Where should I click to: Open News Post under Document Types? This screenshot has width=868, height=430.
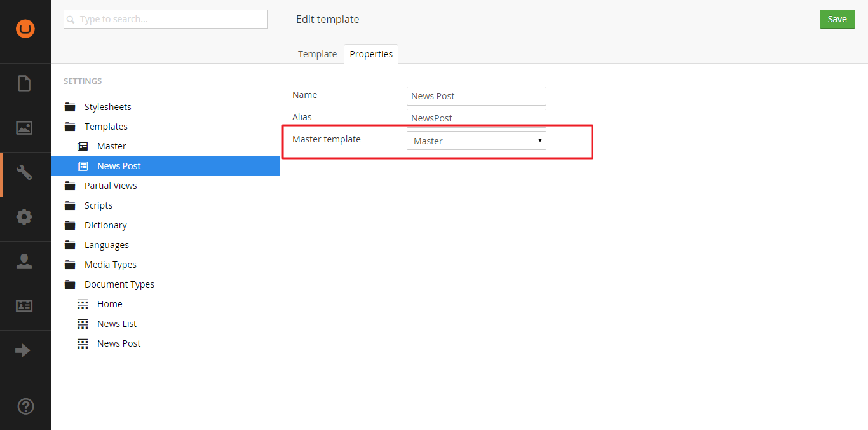pyautogui.click(x=119, y=343)
